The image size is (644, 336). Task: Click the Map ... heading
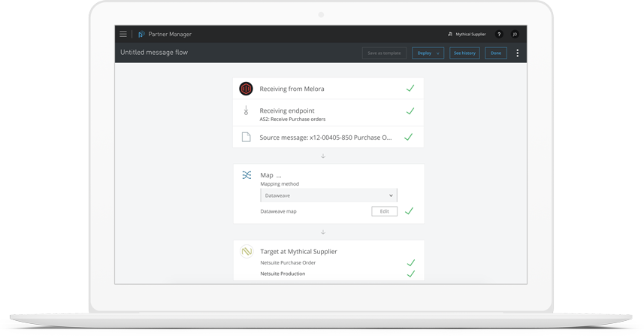(x=271, y=175)
